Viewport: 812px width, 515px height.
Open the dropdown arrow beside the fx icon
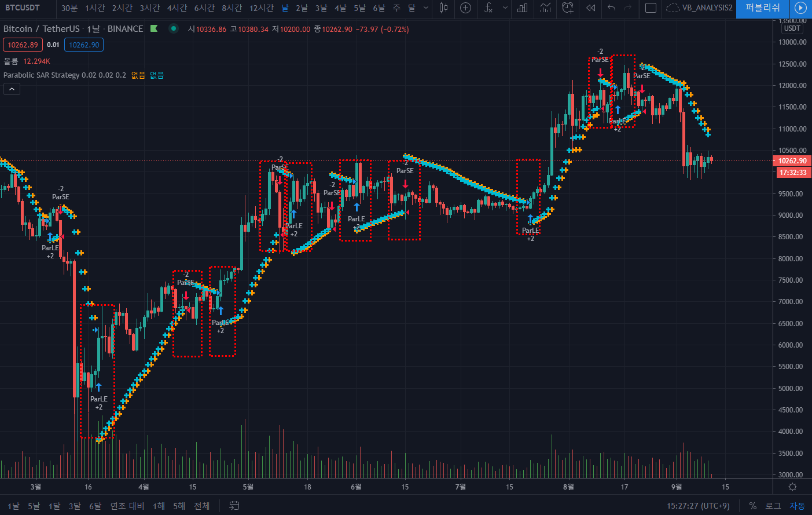505,8
